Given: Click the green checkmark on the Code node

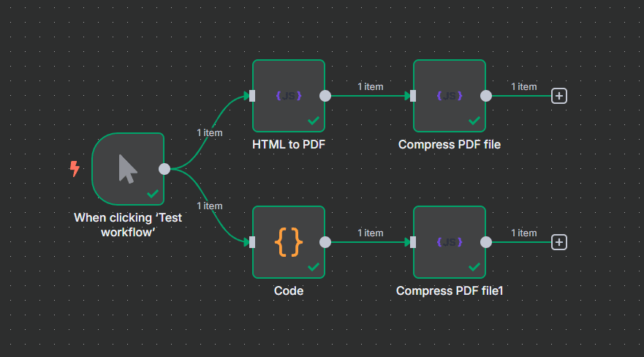Looking at the screenshot, I should 314,267.
